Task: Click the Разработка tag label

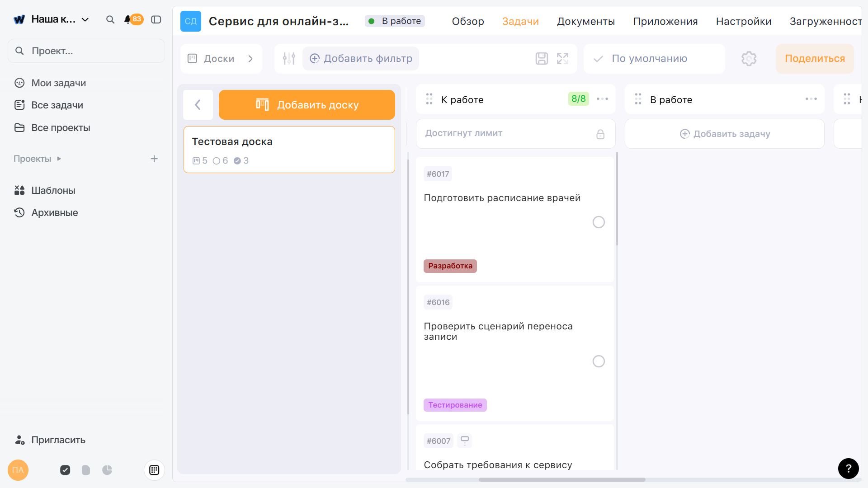Action: click(450, 266)
